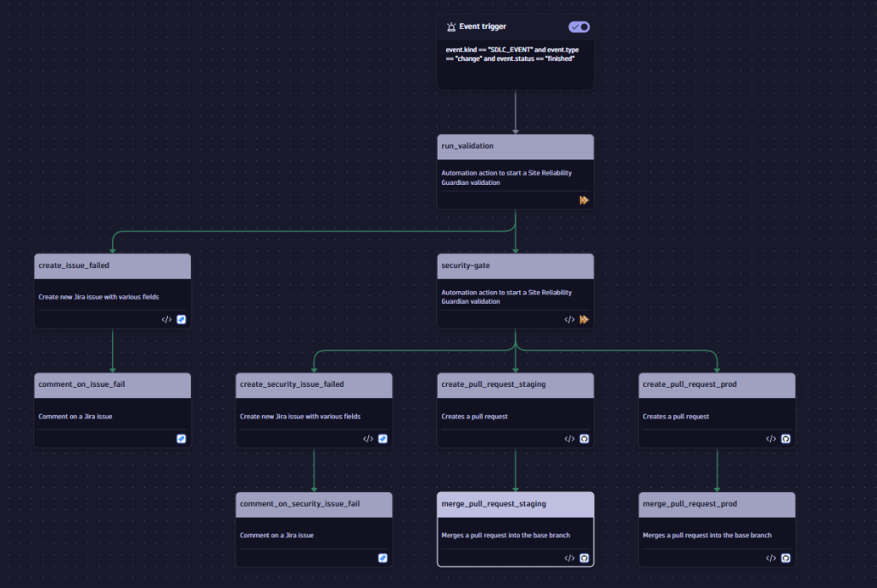
Task: Select the GitHub icon on create_pull_request_staging
Action: pos(584,438)
